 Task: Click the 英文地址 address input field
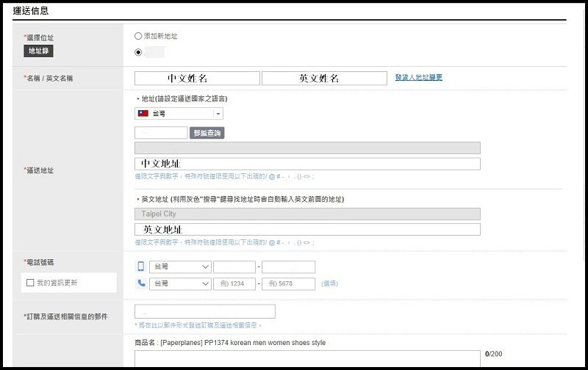307,229
